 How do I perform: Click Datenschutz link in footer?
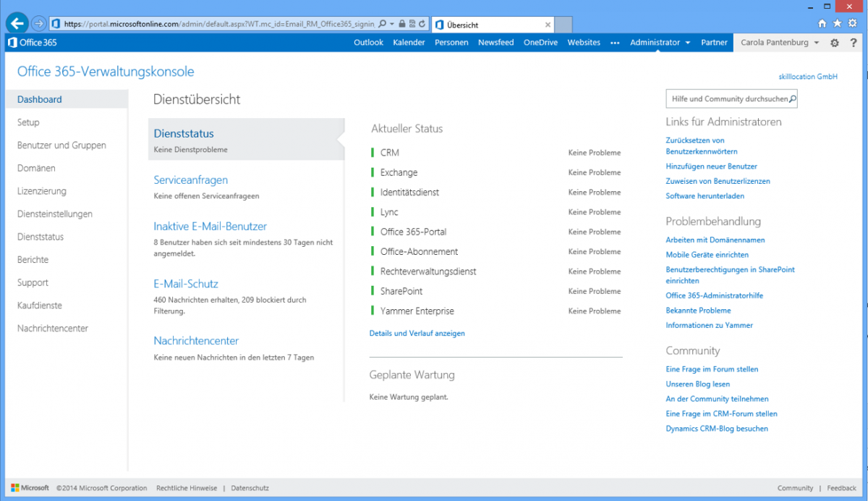(x=250, y=488)
